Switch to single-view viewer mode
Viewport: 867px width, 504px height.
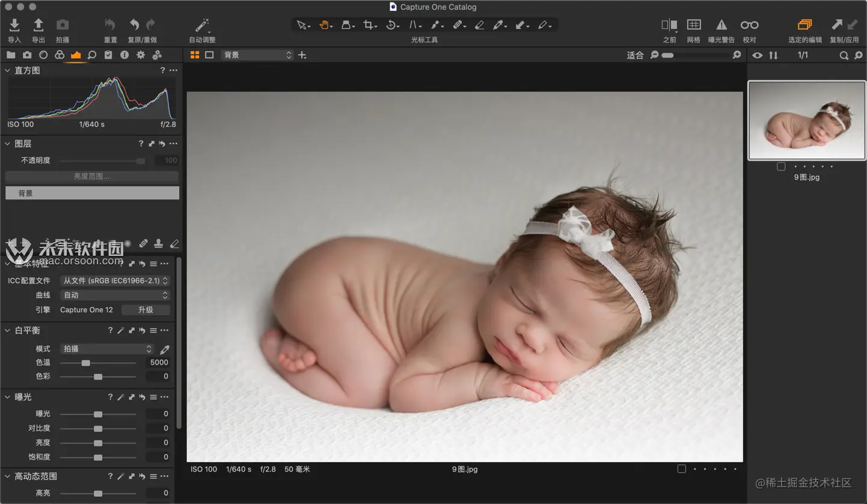[209, 55]
